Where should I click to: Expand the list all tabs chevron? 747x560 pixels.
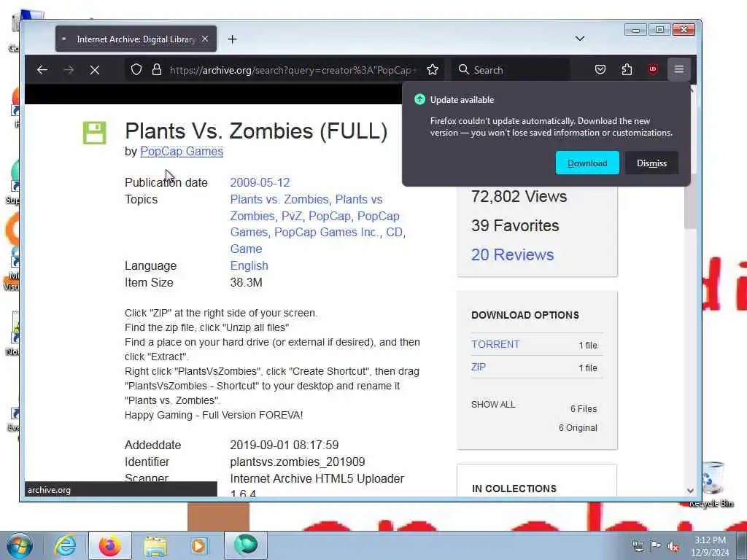pyautogui.click(x=580, y=39)
